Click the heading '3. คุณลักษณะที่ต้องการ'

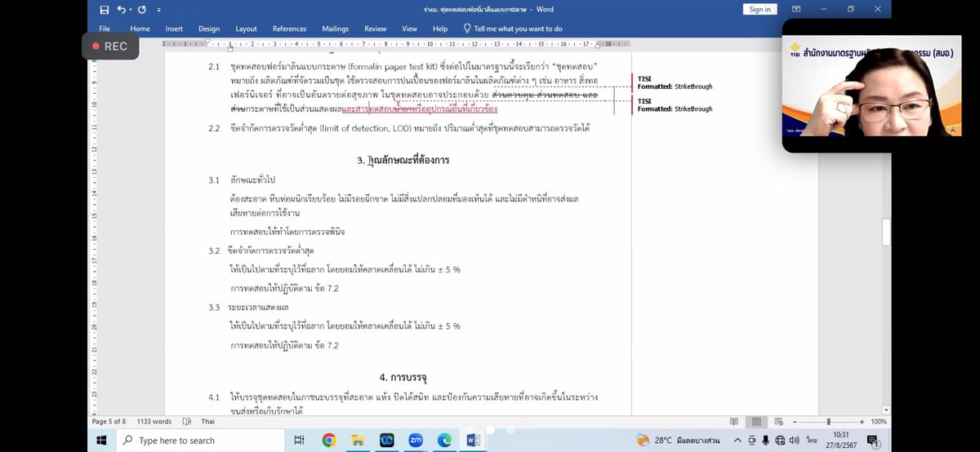click(x=403, y=160)
